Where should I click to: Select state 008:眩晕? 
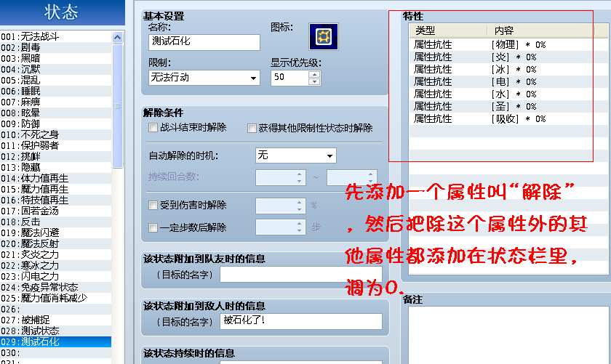pyautogui.click(x=56, y=113)
